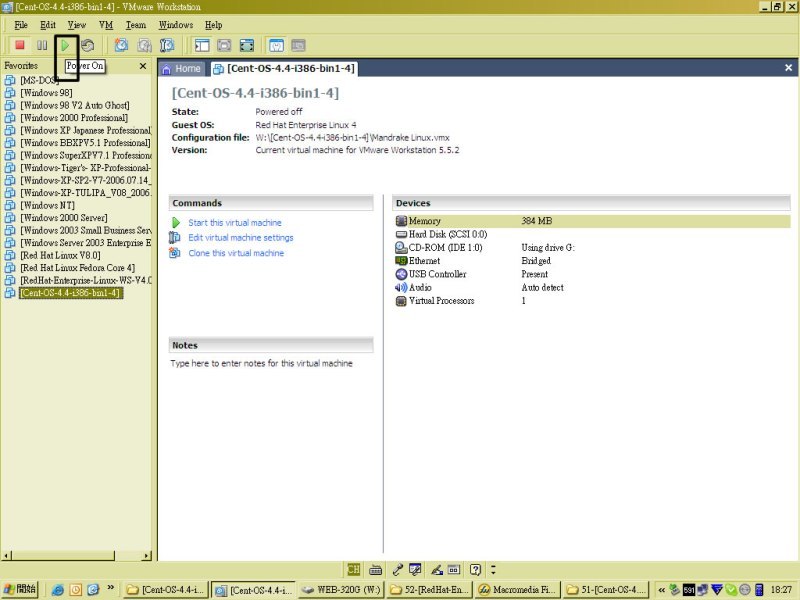Click the green play icon beside Start
The image size is (800, 600).
pos(176,223)
